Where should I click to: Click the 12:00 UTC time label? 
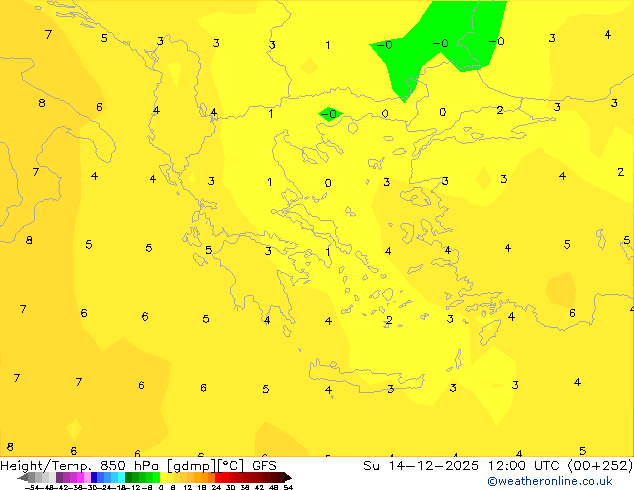tap(526, 466)
